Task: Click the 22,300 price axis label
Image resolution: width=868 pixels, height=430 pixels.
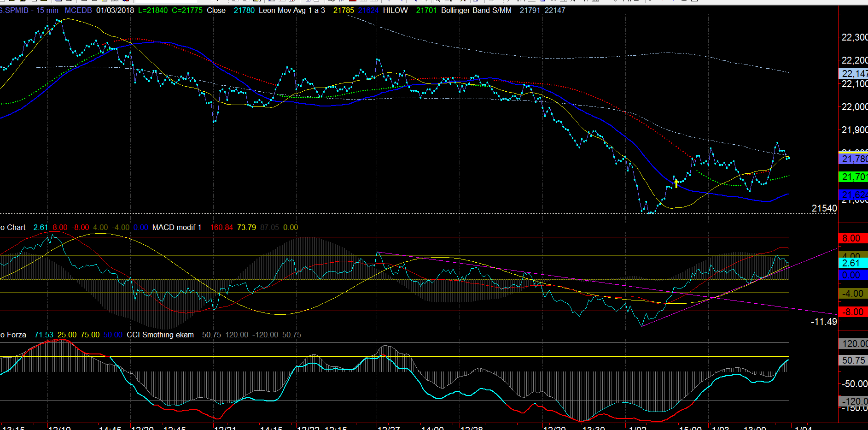Action: pyautogui.click(x=855, y=37)
